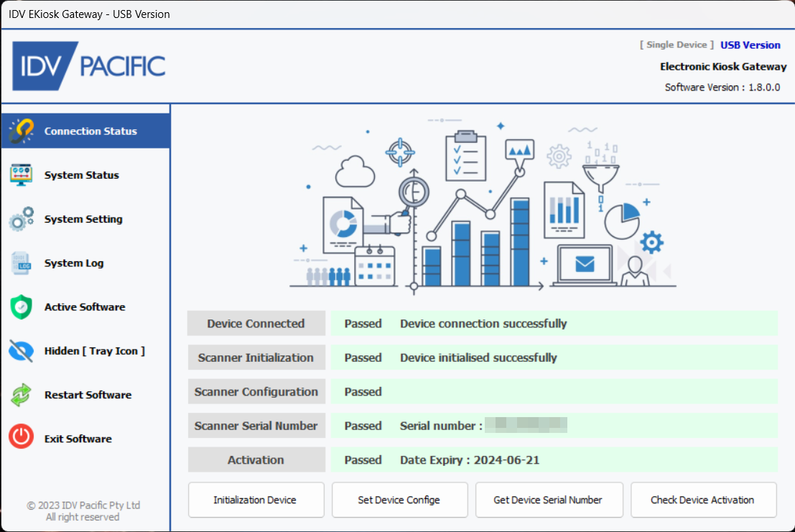Click the 'Device connection successfully' message
The image size is (795, 532).
pos(483,323)
